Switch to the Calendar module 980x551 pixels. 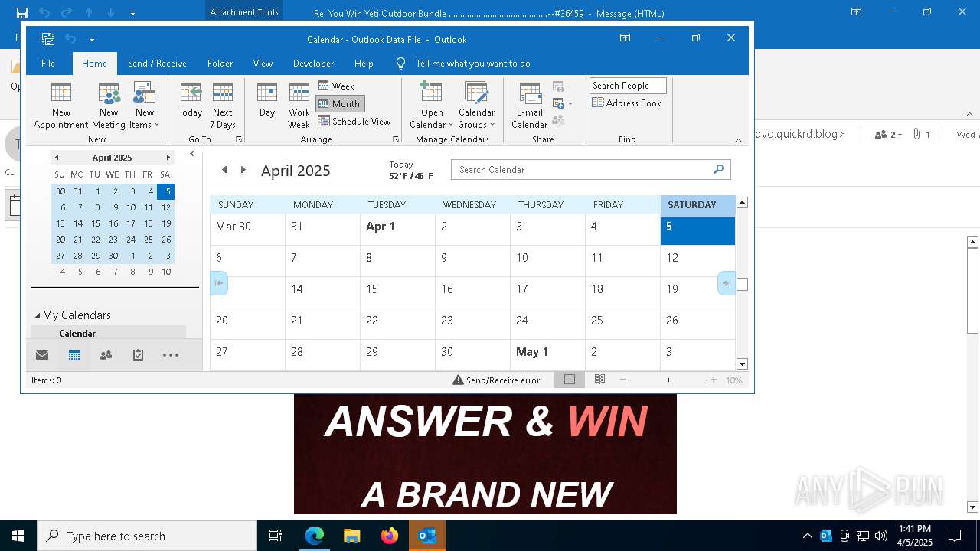[74, 355]
